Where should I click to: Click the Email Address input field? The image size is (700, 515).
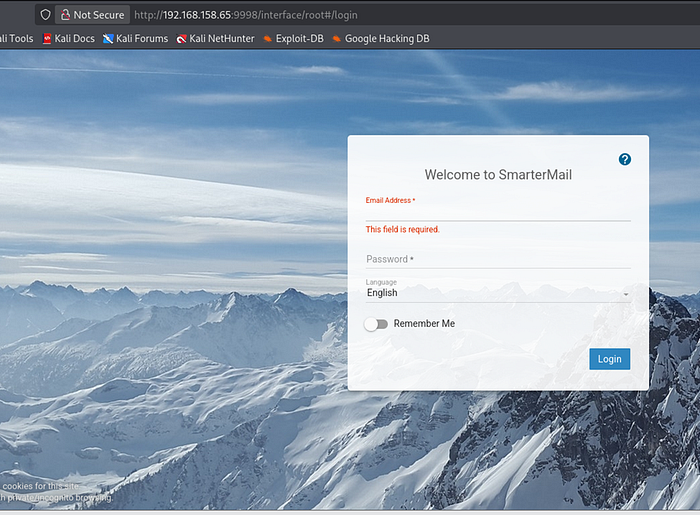pyautogui.click(x=498, y=213)
